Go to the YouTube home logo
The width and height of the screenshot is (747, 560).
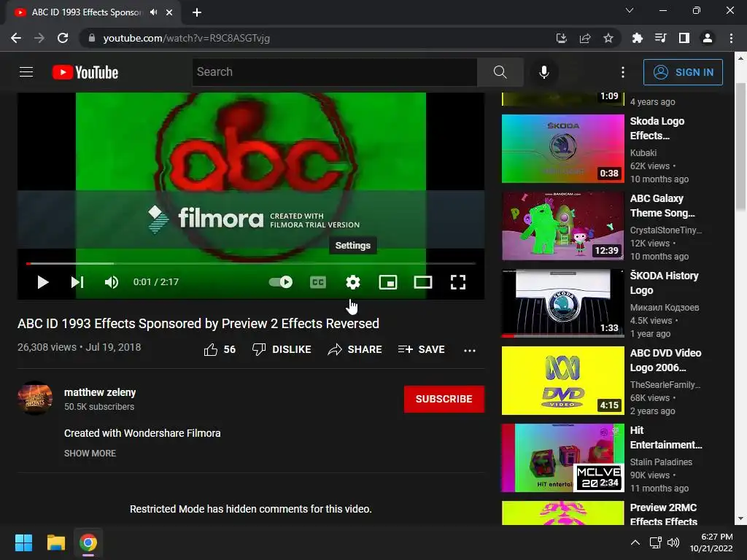point(85,72)
